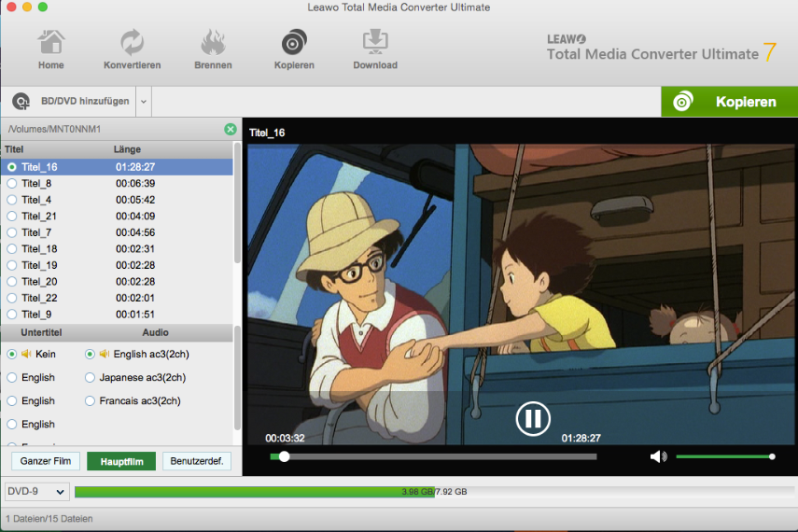Click the Titel column header
Screen dimensions: 798x532
[x=14, y=149]
